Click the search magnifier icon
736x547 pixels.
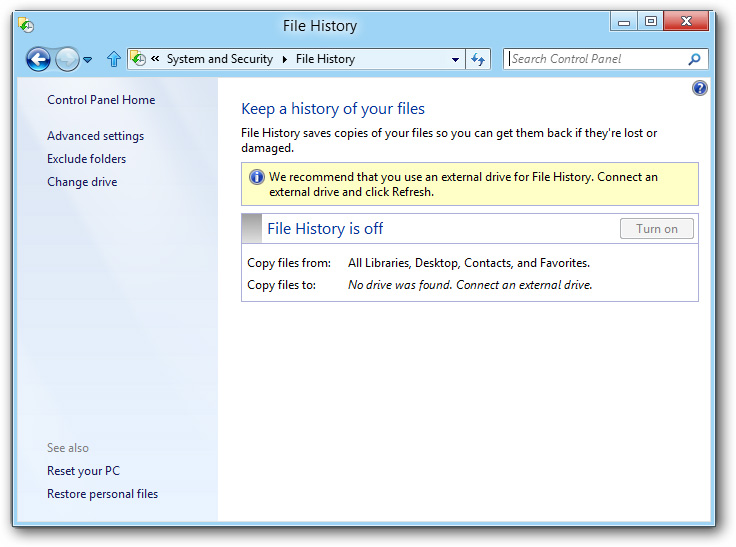click(695, 59)
